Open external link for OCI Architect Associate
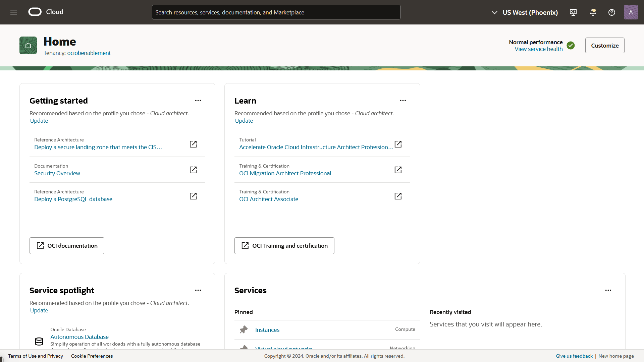The height and width of the screenshot is (362, 644). [398, 196]
